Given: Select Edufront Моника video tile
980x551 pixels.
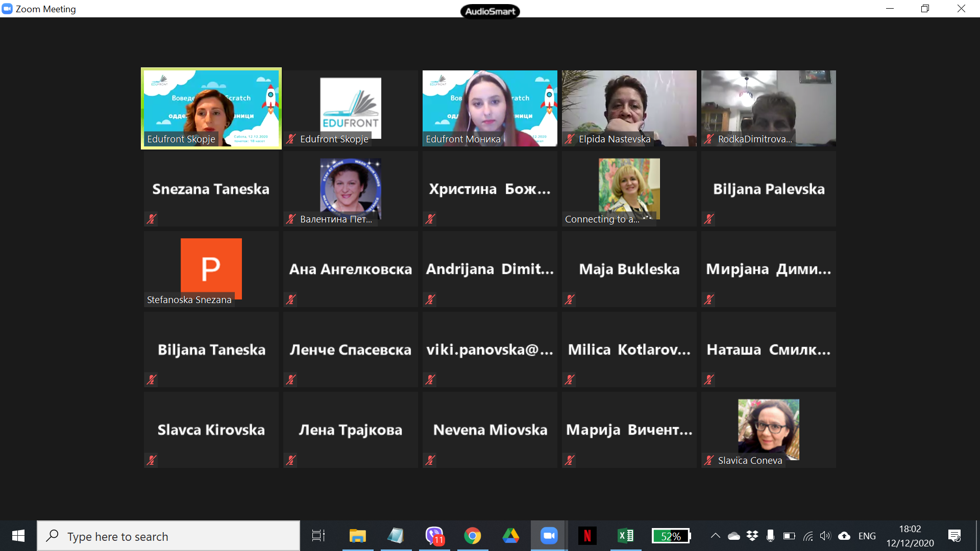Looking at the screenshot, I should click(489, 108).
